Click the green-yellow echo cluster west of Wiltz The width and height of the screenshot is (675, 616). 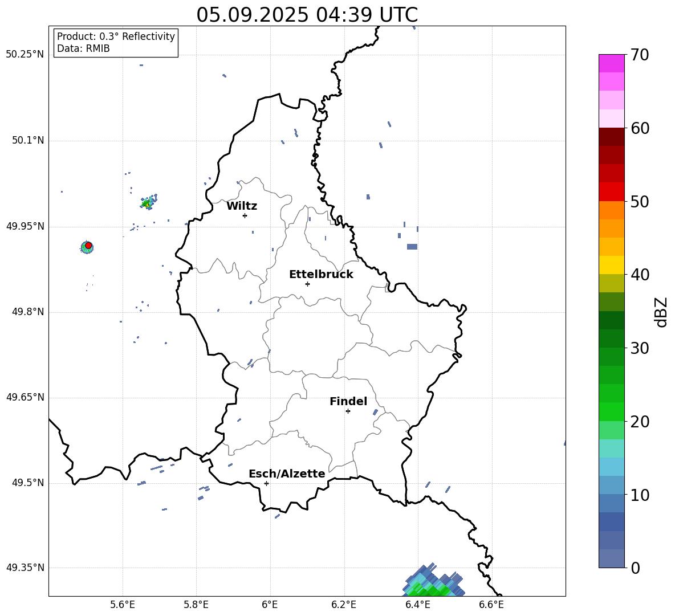pyautogui.click(x=149, y=202)
